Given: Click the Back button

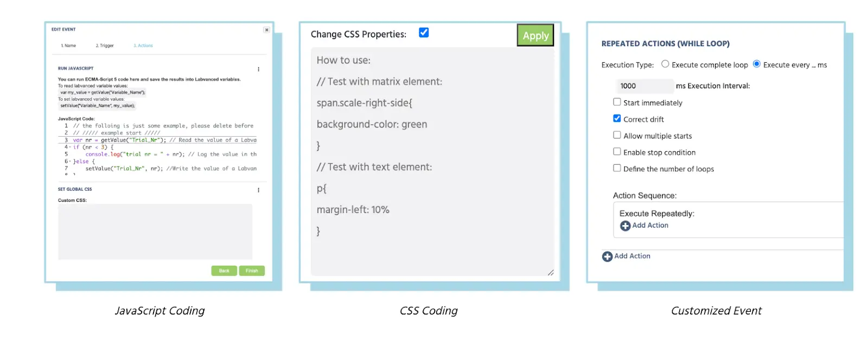Looking at the screenshot, I should coord(224,271).
